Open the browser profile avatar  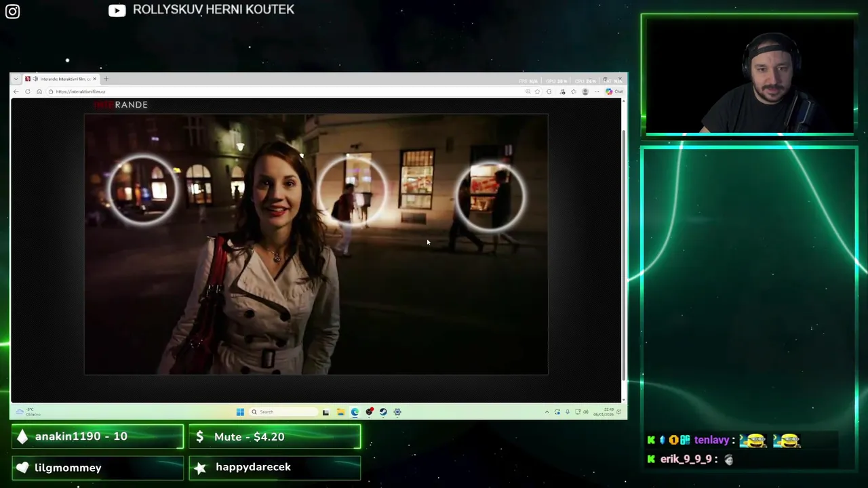point(585,91)
